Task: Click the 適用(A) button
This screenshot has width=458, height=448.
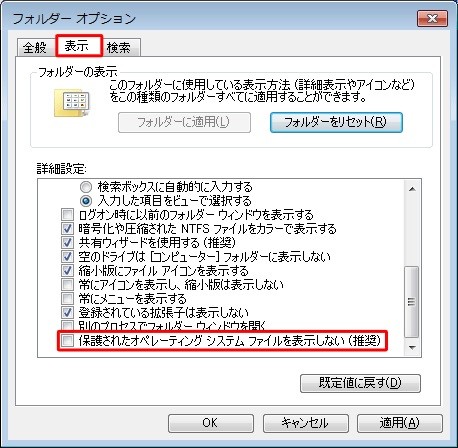Action: (400, 423)
